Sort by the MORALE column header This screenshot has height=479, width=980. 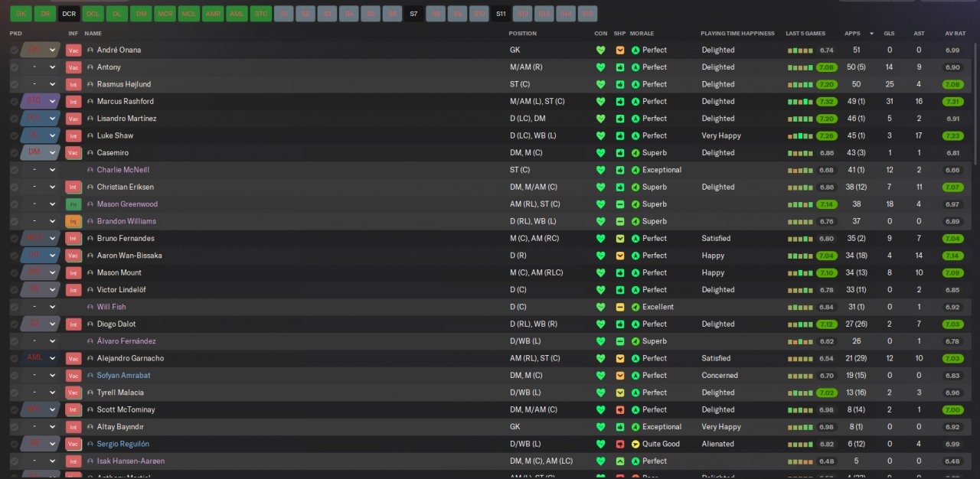pyautogui.click(x=642, y=34)
